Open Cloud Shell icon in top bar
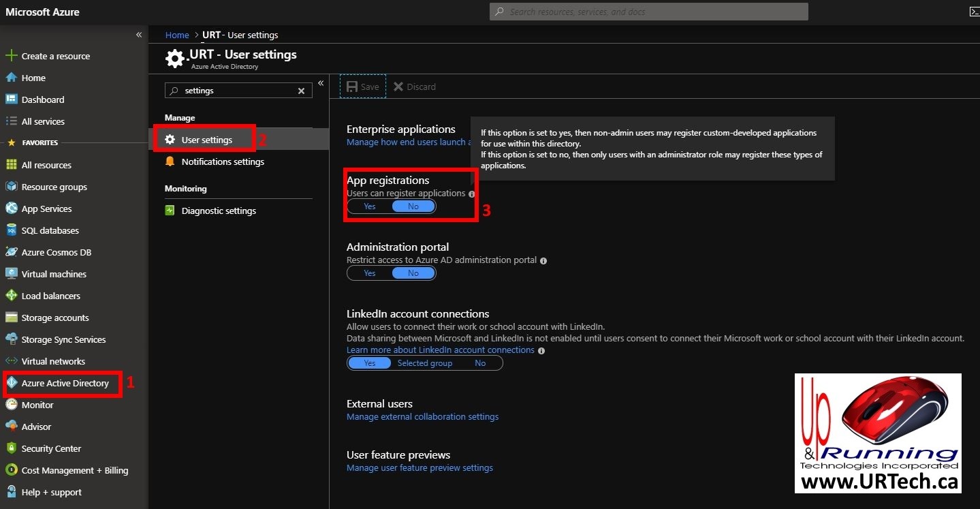 click(974, 12)
